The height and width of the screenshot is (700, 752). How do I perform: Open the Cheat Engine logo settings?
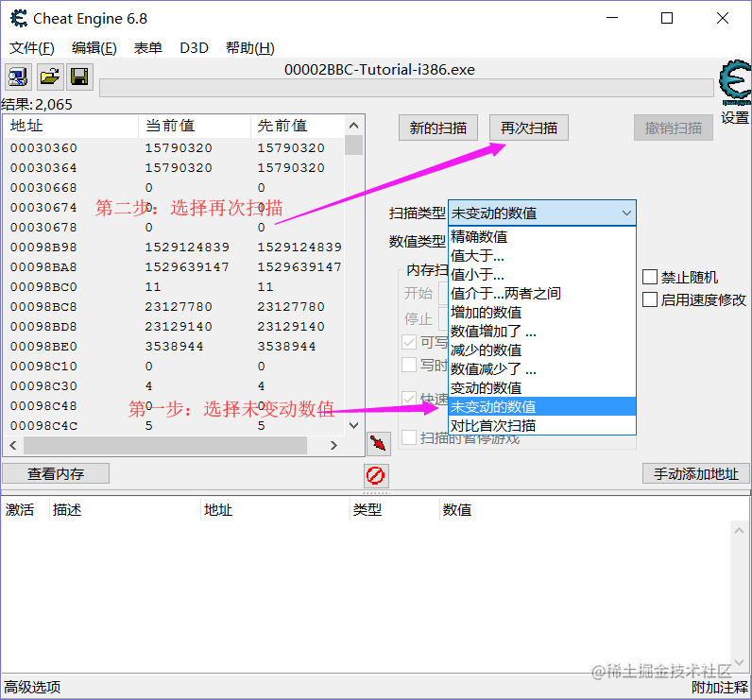[735, 82]
